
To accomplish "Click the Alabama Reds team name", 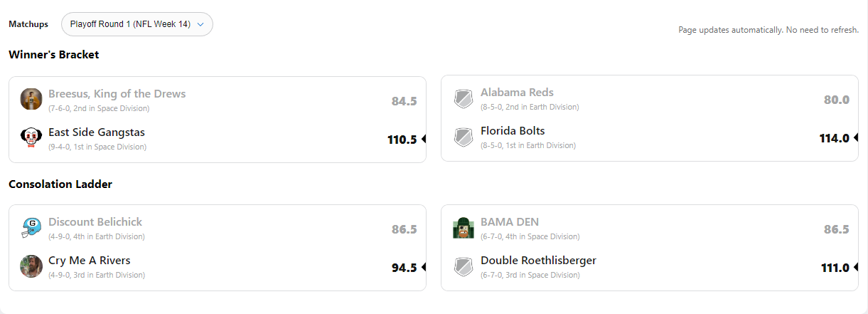I will [517, 93].
